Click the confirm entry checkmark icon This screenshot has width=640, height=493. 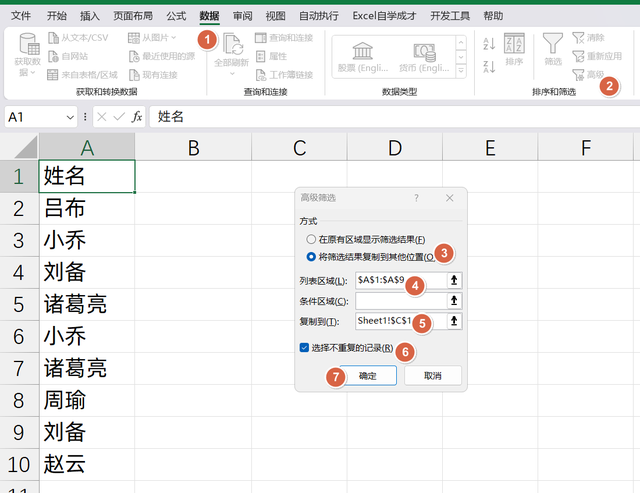(x=119, y=117)
